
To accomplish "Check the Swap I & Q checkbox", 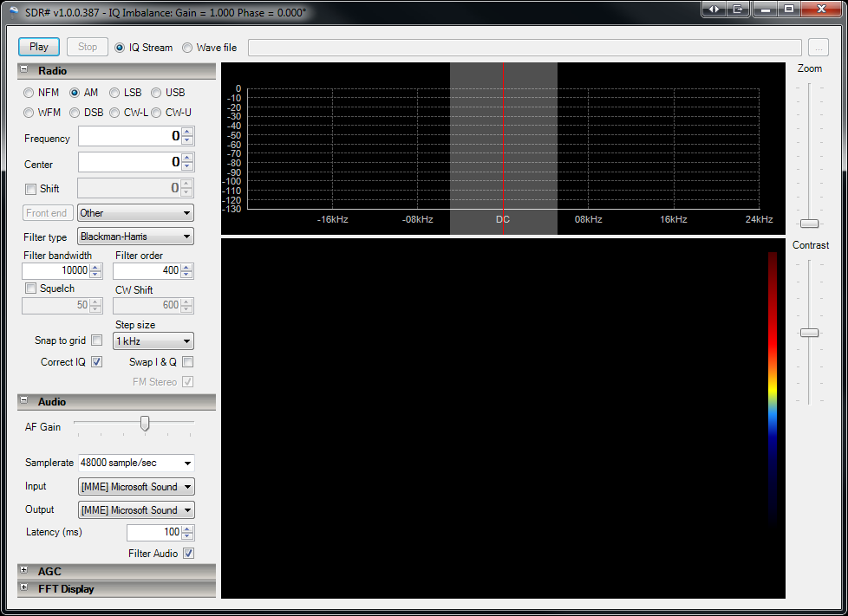I will point(187,362).
